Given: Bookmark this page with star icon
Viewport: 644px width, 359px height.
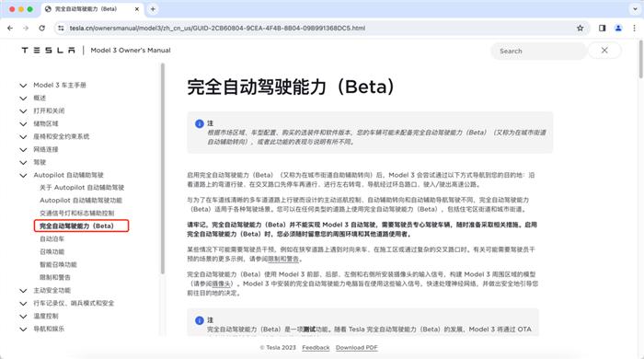Looking at the screenshot, I should (580, 28).
